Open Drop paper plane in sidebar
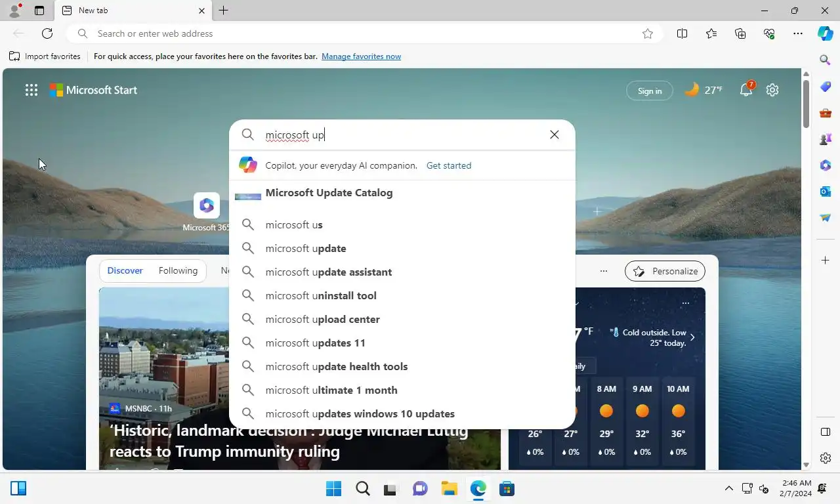This screenshot has height=504, width=840. [826, 218]
